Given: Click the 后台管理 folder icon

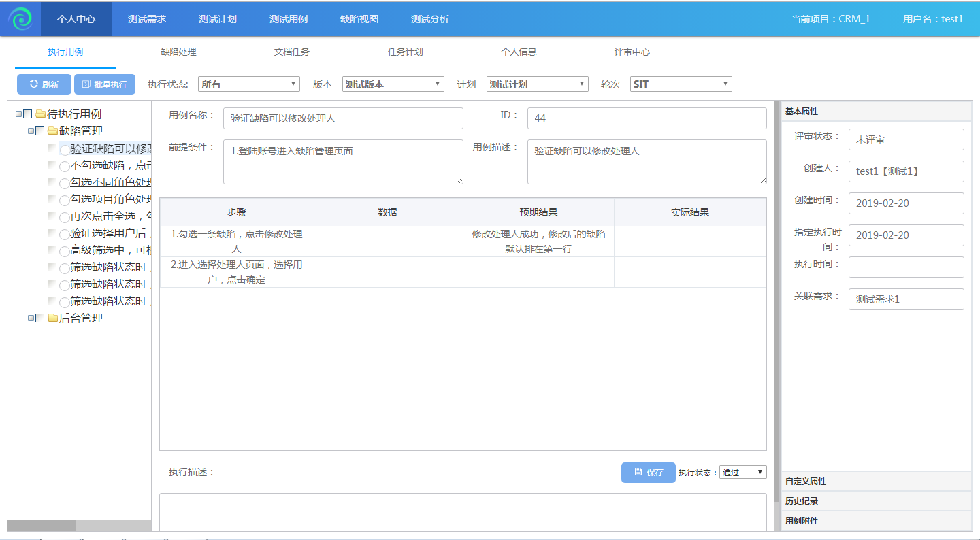Looking at the screenshot, I should [x=52, y=318].
